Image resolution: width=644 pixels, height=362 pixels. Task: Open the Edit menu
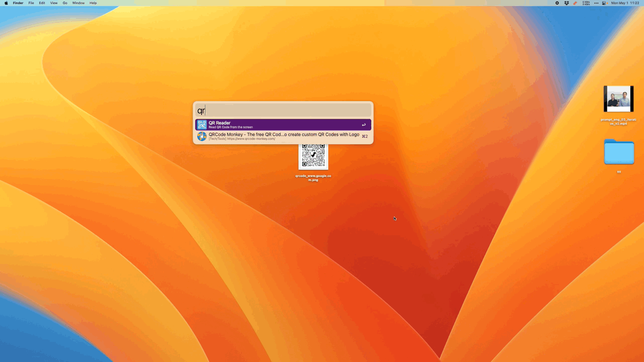[42, 3]
